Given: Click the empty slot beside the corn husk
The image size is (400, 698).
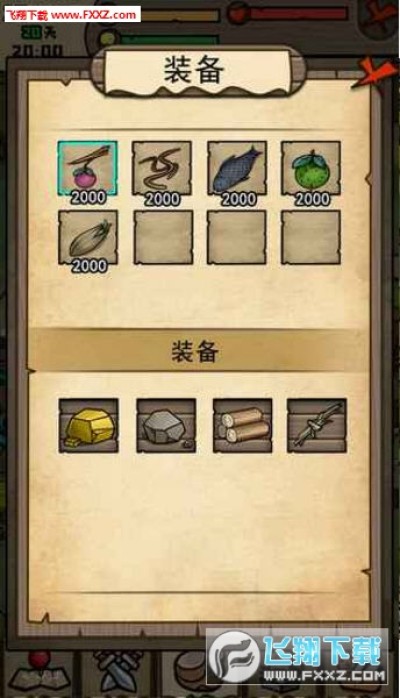Looking at the screenshot, I should 163,237.
